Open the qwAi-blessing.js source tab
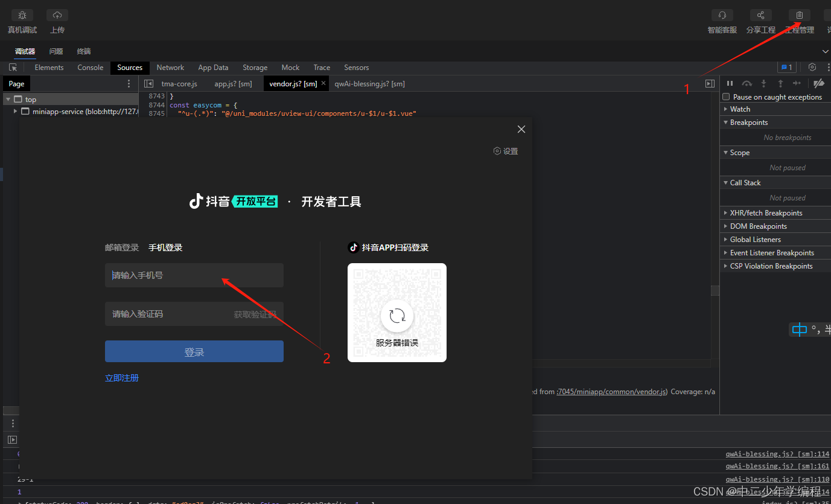Viewport: 831px width, 504px height. [369, 84]
